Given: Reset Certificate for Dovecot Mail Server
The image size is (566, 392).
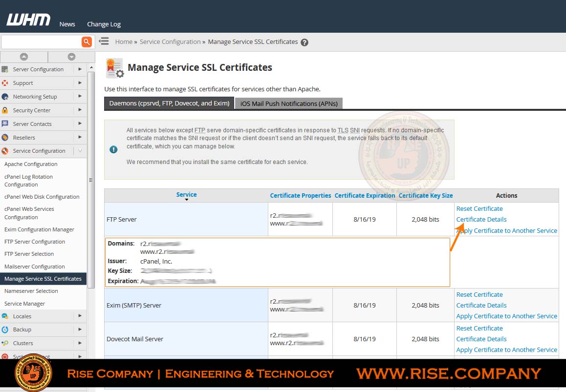Looking at the screenshot, I should coord(479,329).
